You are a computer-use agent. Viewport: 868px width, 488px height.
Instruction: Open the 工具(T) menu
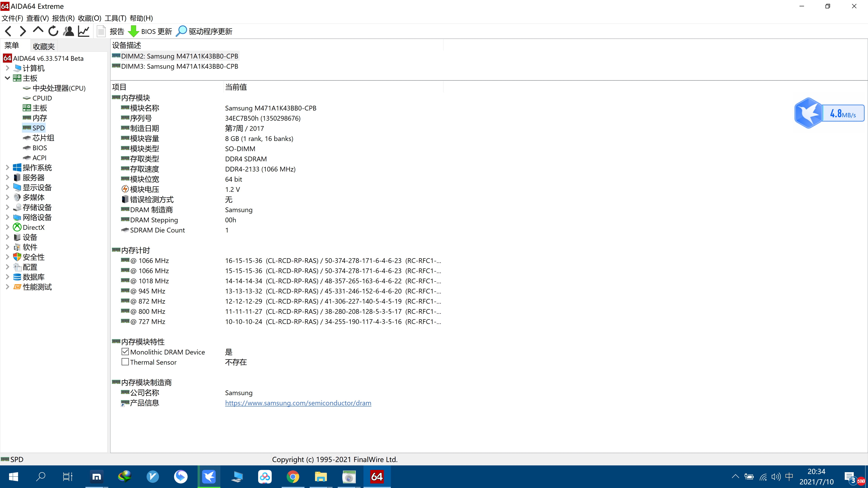115,18
